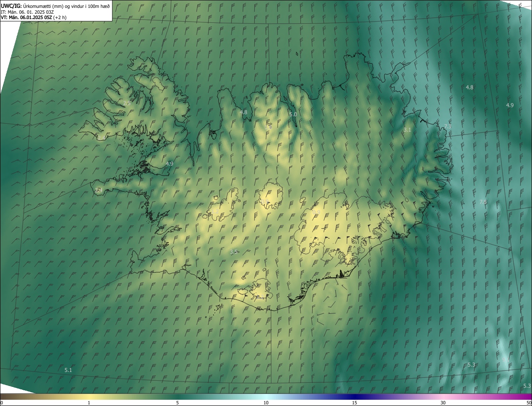
Task: Select the valid time line "VT: Mán. 06.01.2025 05Z (+2 h)"
Action: pyautogui.click(x=34, y=17)
